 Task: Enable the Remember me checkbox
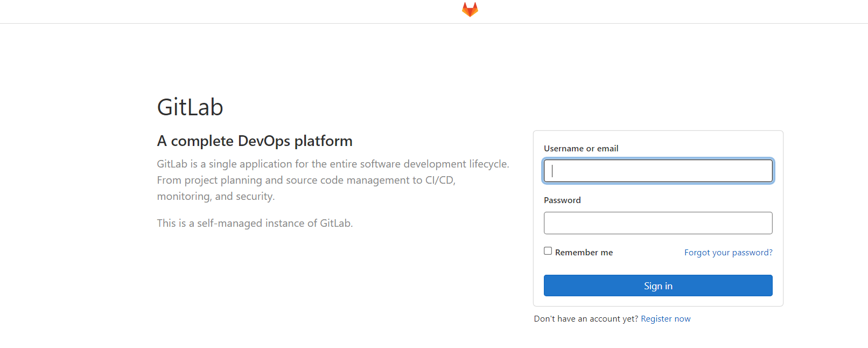point(548,251)
